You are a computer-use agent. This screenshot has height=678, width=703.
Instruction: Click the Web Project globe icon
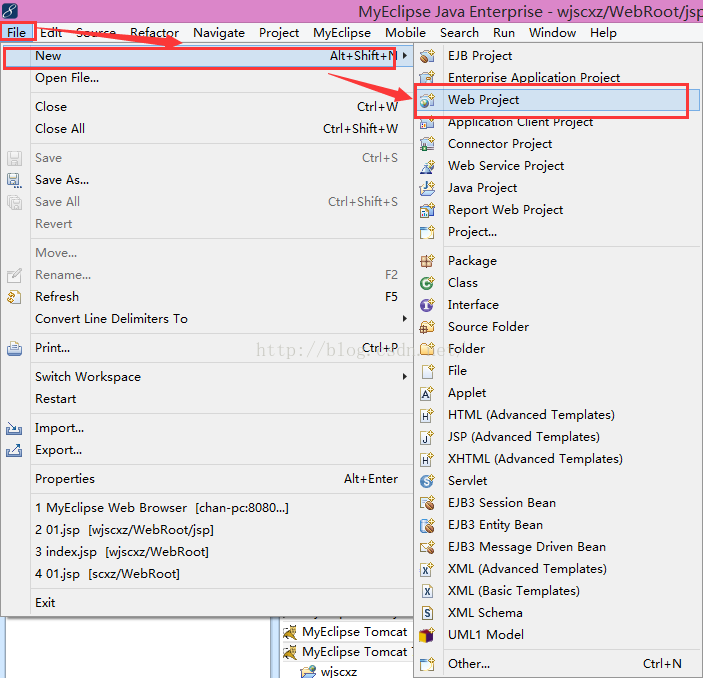pos(427,100)
